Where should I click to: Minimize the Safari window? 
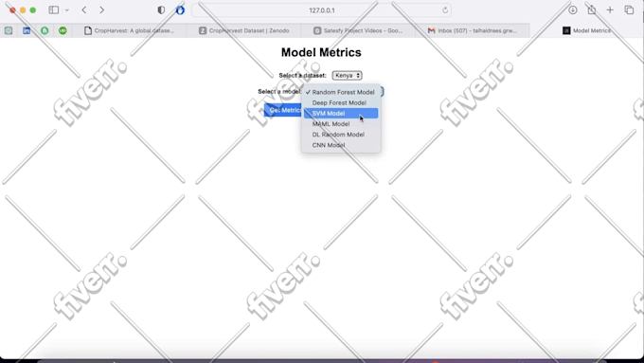[x=23, y=10]
